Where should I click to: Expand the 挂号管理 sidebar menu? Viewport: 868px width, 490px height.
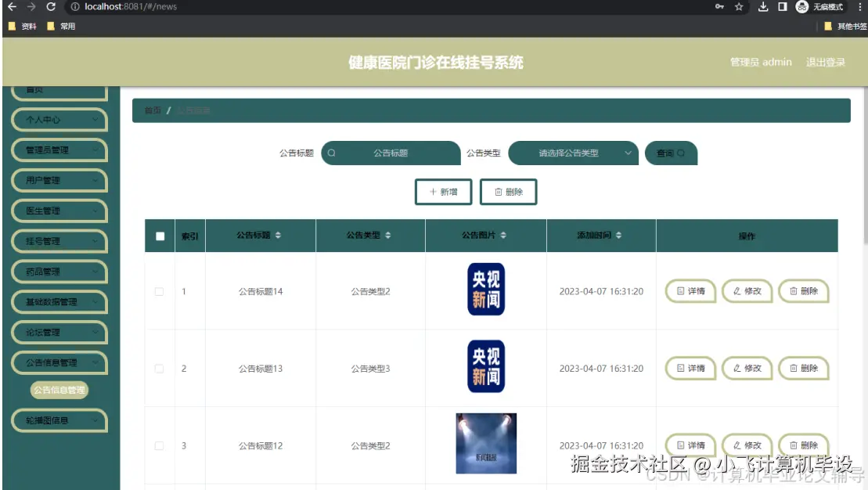click(x=58, y=241)
